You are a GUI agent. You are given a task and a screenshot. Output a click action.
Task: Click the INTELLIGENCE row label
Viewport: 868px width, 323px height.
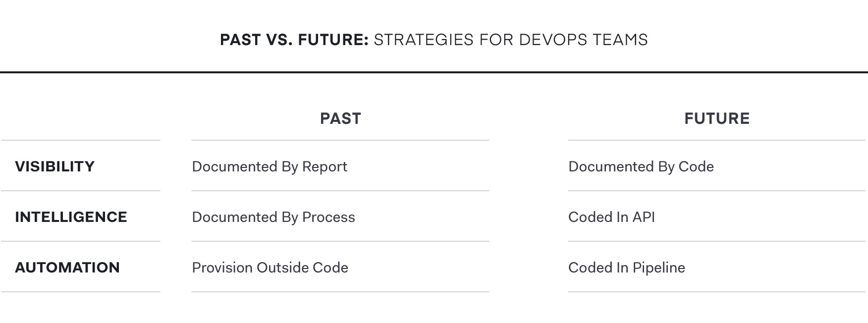point(71,217)
